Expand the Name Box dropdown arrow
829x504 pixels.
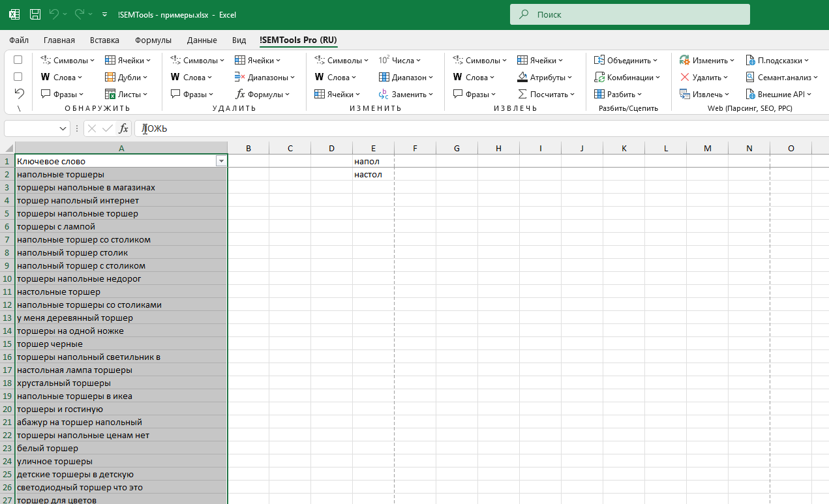(x=63, y=128)
